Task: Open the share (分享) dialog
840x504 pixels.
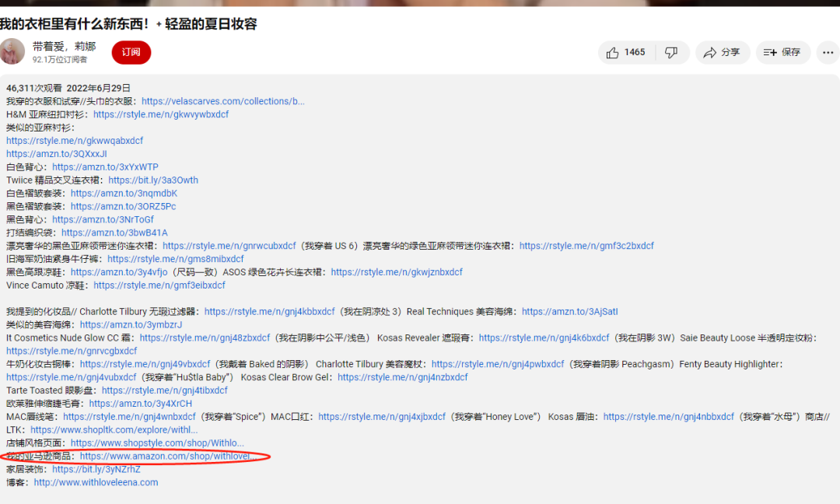Action: click(722, 52)
